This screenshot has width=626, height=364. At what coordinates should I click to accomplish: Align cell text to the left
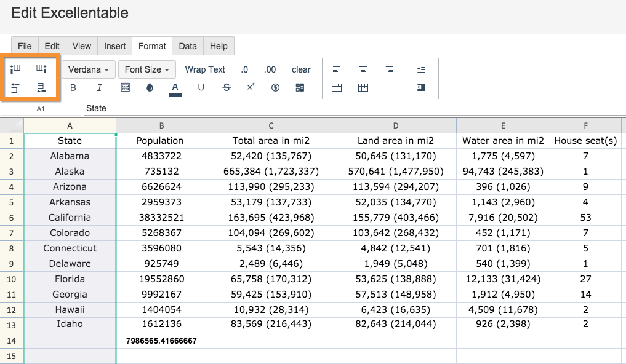[337, 69]
